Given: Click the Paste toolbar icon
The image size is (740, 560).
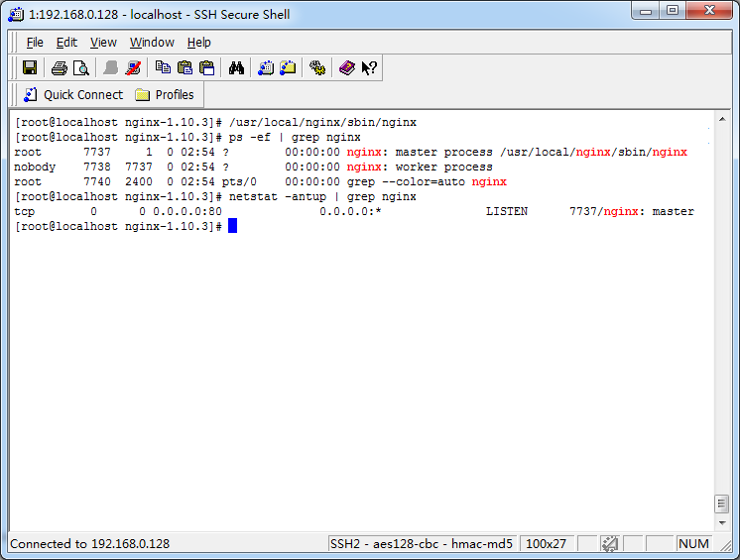Looking at the screenshot, I should pyautogui.click(x=185, y=67).
